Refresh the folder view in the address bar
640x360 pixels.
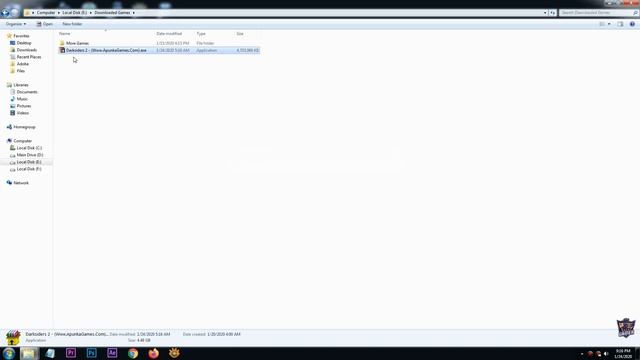coord(552,13)
